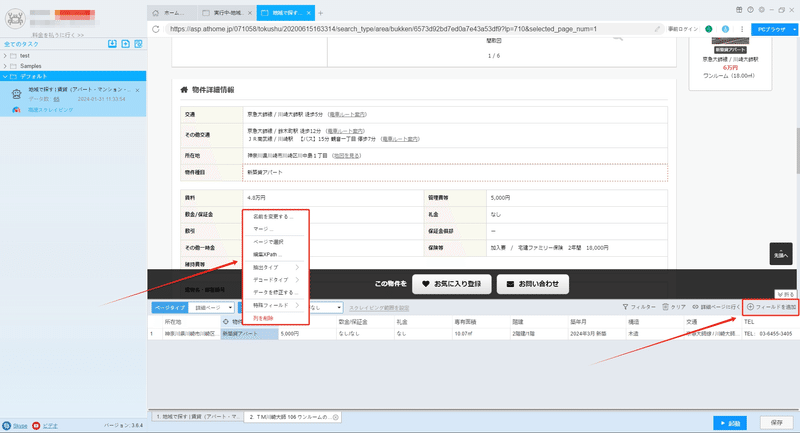
Task: Click the black 先頭へ scroll-to-top button
Action: coord(781,253)
